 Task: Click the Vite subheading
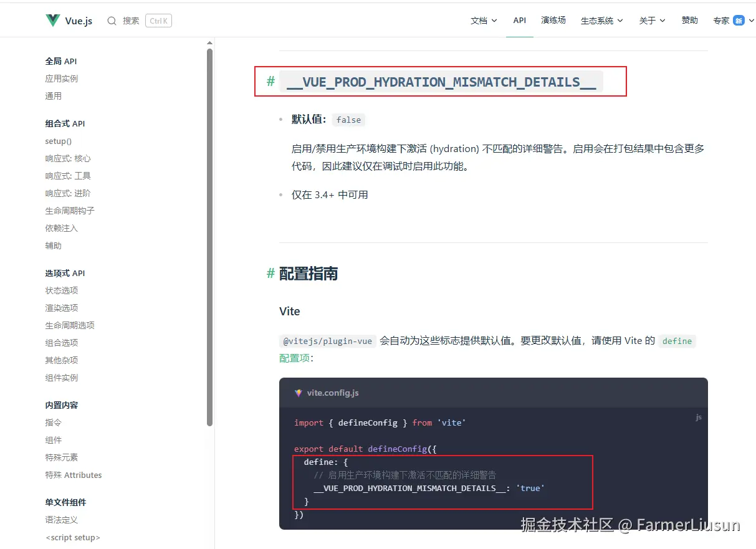(290, 311)
